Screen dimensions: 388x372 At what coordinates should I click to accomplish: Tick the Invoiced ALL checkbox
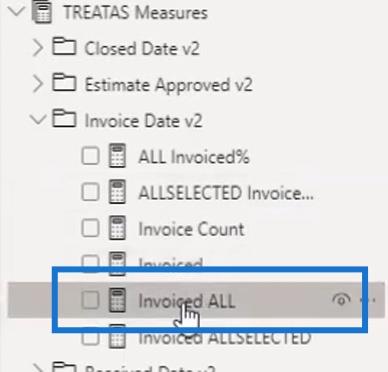tap(90, 300)
